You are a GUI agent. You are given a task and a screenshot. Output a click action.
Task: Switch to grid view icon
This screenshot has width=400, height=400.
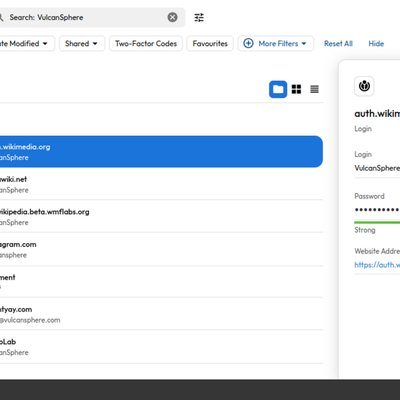(296, 89)
